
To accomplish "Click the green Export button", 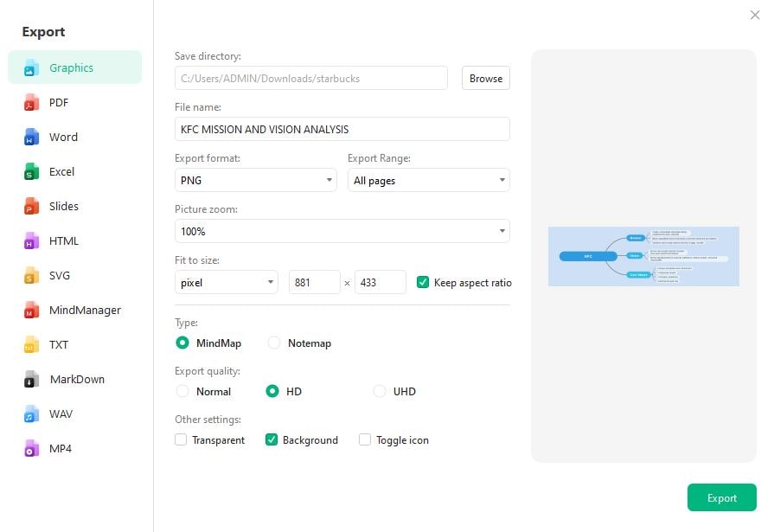I will point(721,497).
